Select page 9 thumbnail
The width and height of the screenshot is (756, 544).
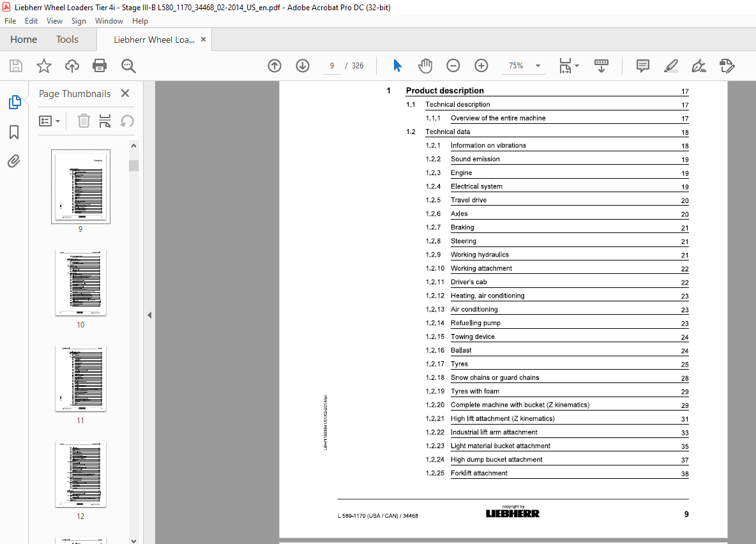pos(80,186)
